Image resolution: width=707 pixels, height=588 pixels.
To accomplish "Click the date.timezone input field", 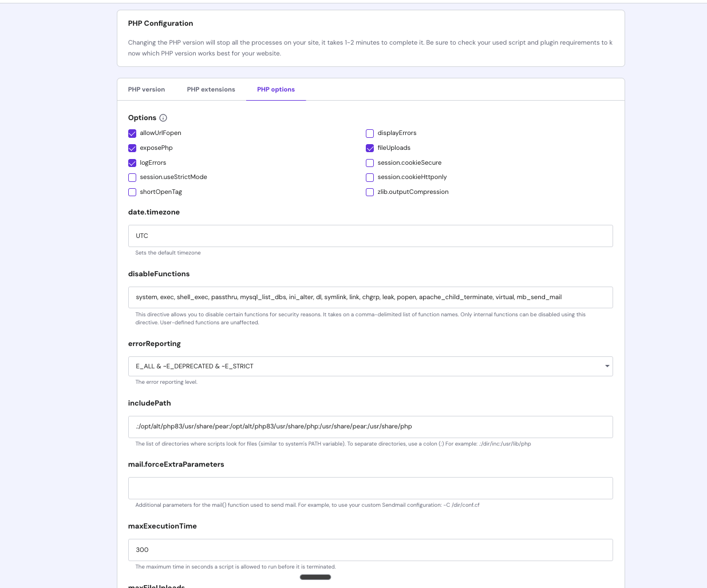I will point(370,236).
